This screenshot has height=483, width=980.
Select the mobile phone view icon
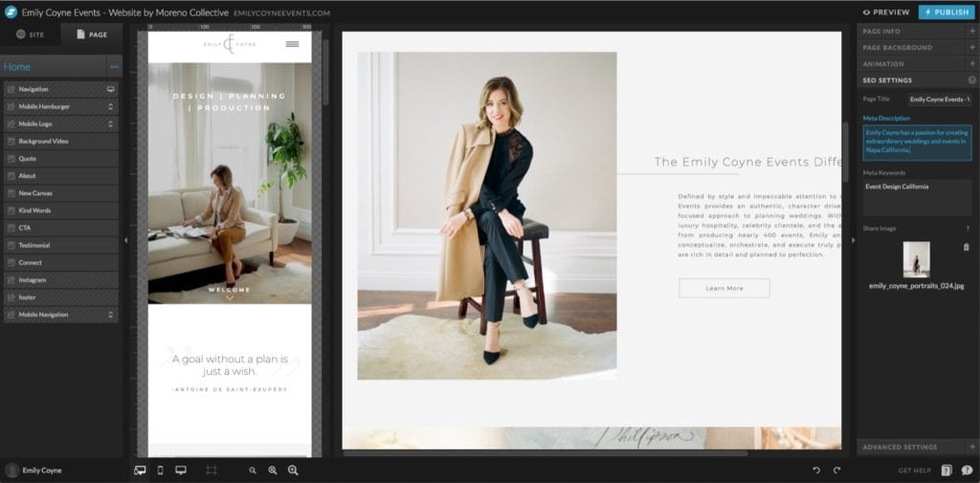click(160, 471)
